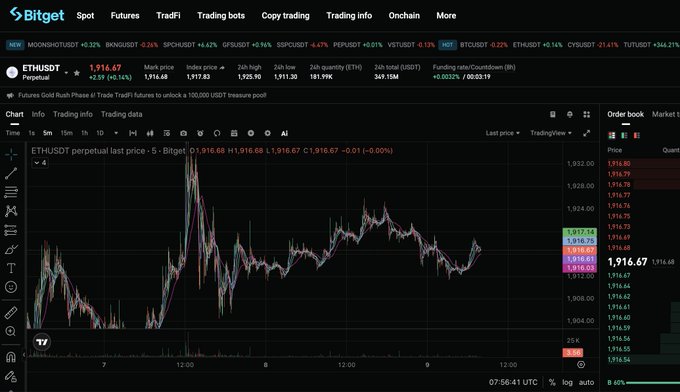Show both bids and asks in order book
Image resolution: width=680 pixels, height=392 pixels.
coord(611,135)
